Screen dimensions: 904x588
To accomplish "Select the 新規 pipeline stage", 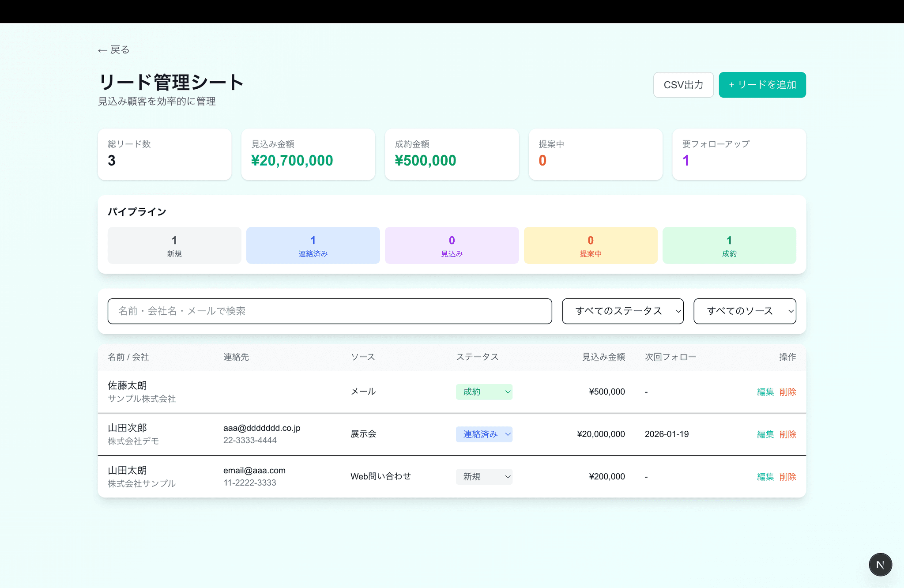I will coord(173,245).
